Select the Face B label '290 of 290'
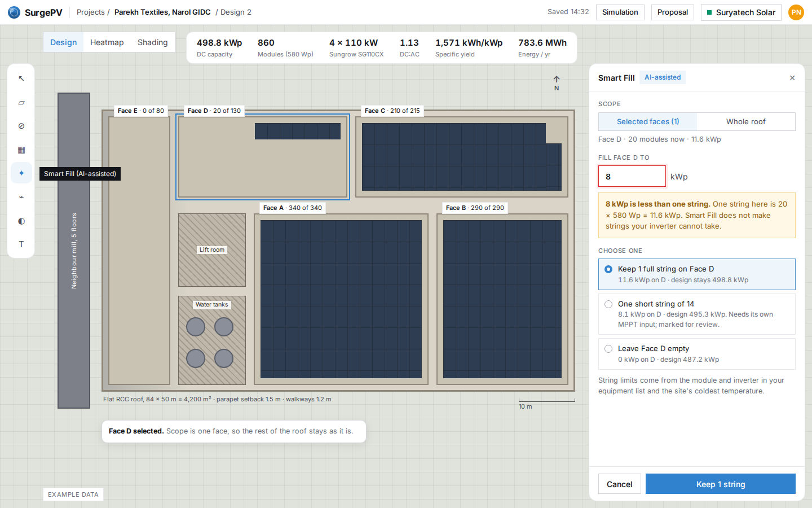The width and height of the screenshot is (812, 508). (x=475, y=208)
